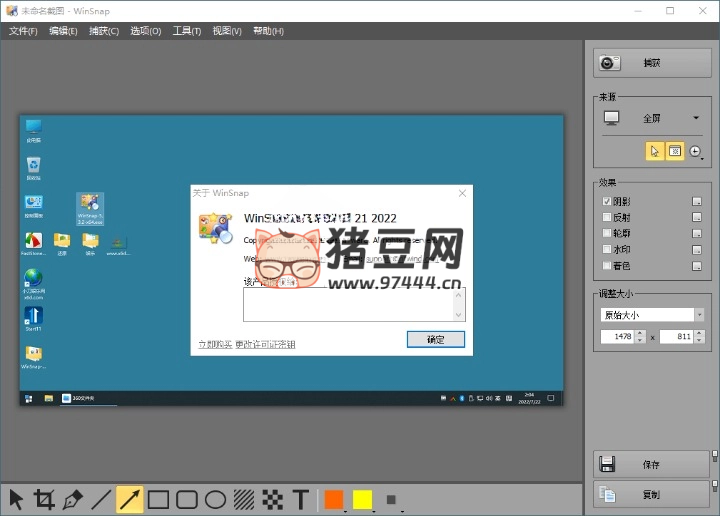Viewport: 720px width, 516px height.
Task: Select the text tool (T)
Action: click(x=301, y=499)
